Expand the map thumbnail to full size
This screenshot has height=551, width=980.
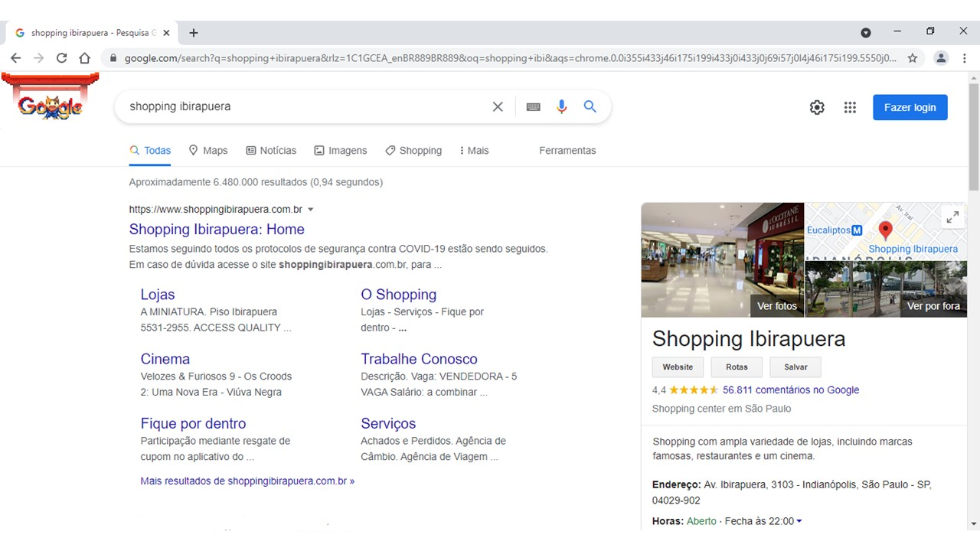[x=952, y=217]
